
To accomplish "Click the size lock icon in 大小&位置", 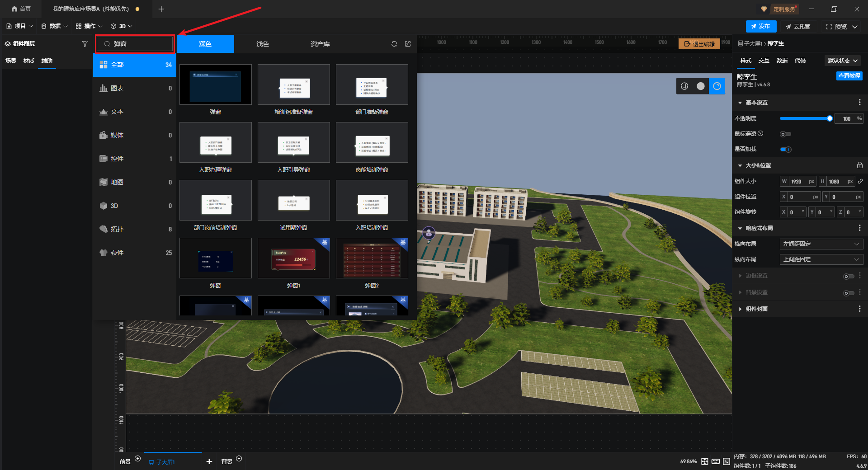I will click(x=859, y=165).
